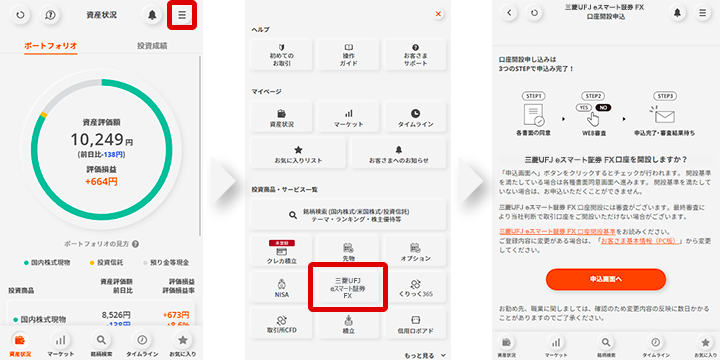This screenshot has width=720, height=360.
Task: Open the お客さまサポート tile
Action: click(x=415, y=55)
